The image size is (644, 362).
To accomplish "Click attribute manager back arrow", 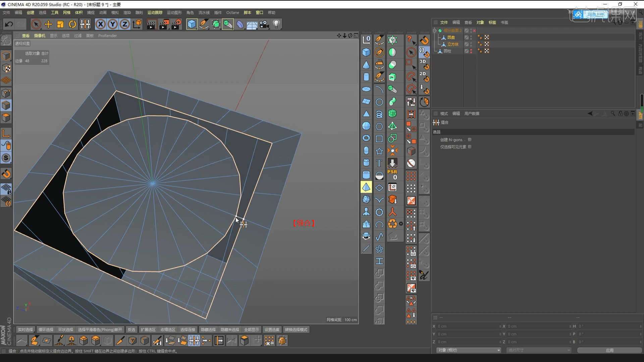I will tap(590, 113).
